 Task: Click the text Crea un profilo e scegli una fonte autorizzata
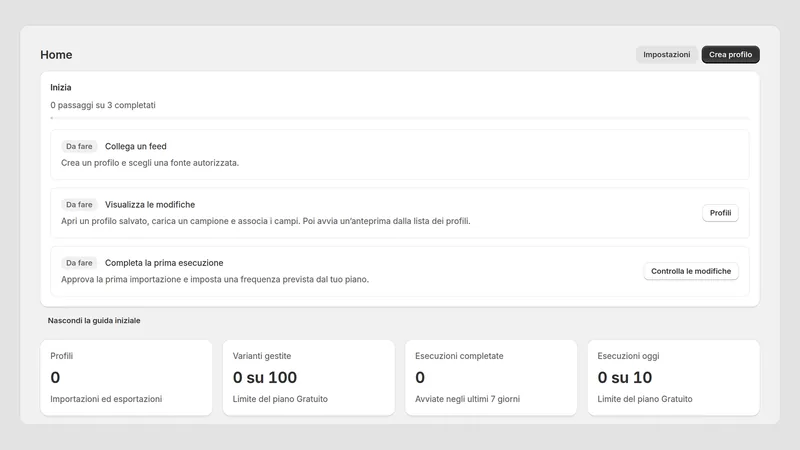click(150, 163)
